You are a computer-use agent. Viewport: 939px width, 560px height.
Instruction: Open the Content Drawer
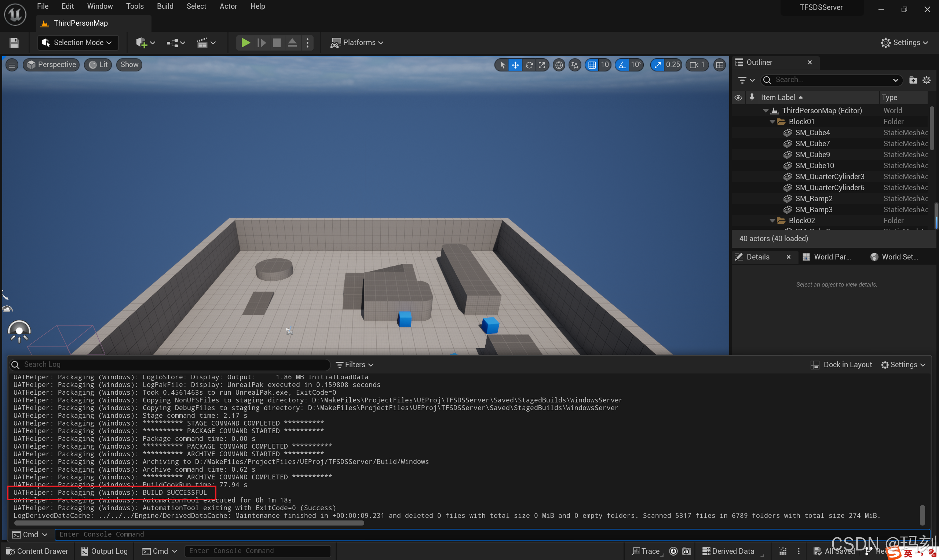(x=37, y=551)
